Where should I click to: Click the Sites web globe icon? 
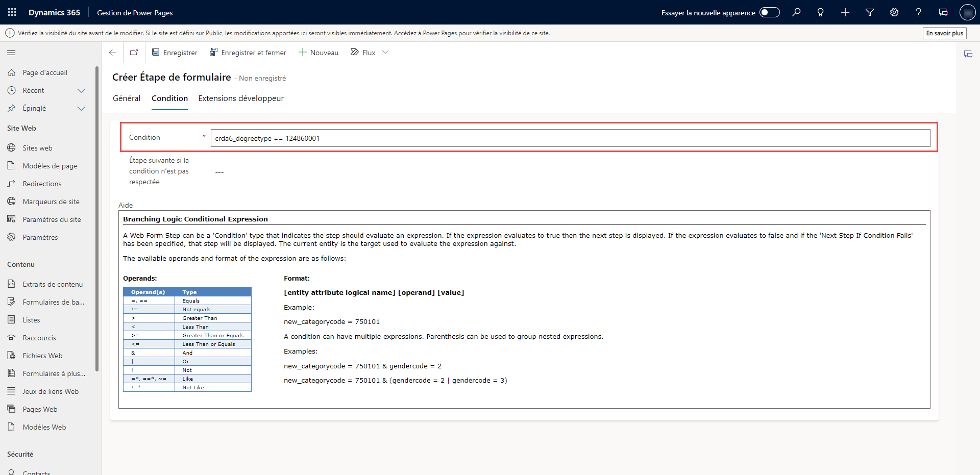coord(12,148)
